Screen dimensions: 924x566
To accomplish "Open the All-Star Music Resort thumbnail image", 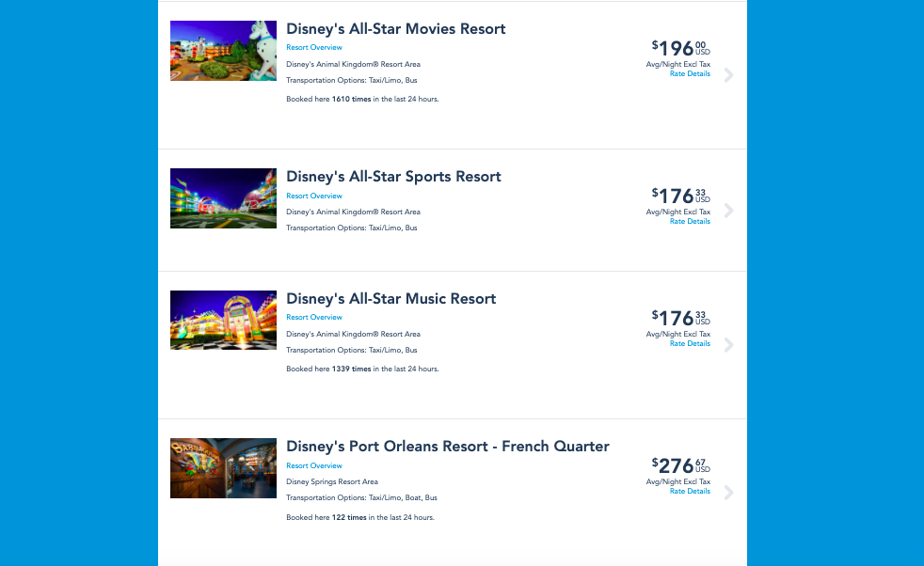I will [x=223, y=320].
